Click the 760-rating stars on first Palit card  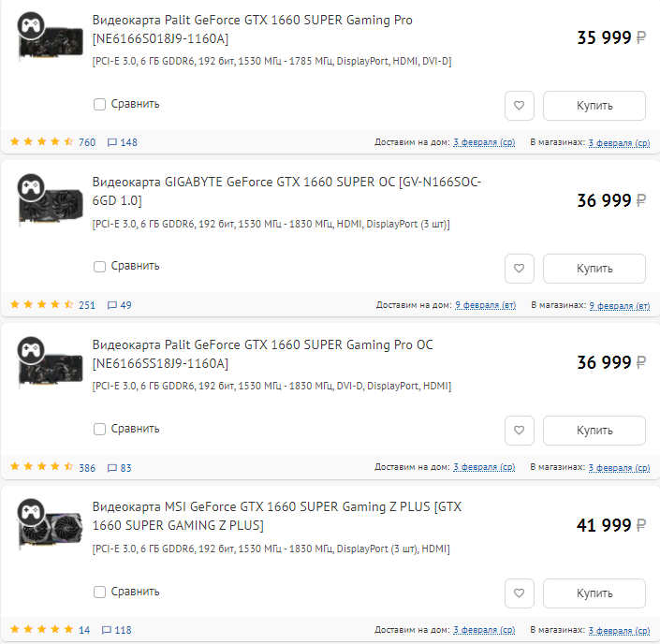(41, 142)
